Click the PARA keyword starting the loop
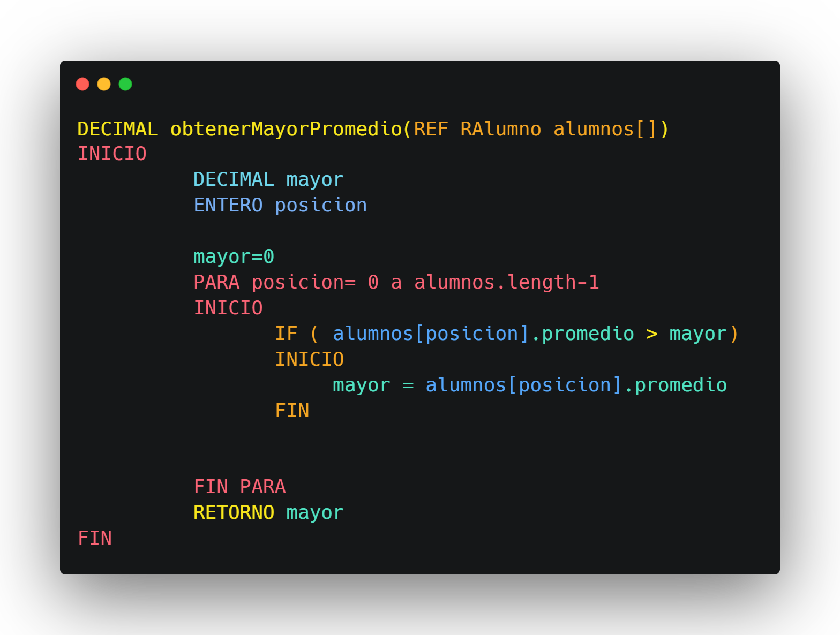 [x=216, y=282]
